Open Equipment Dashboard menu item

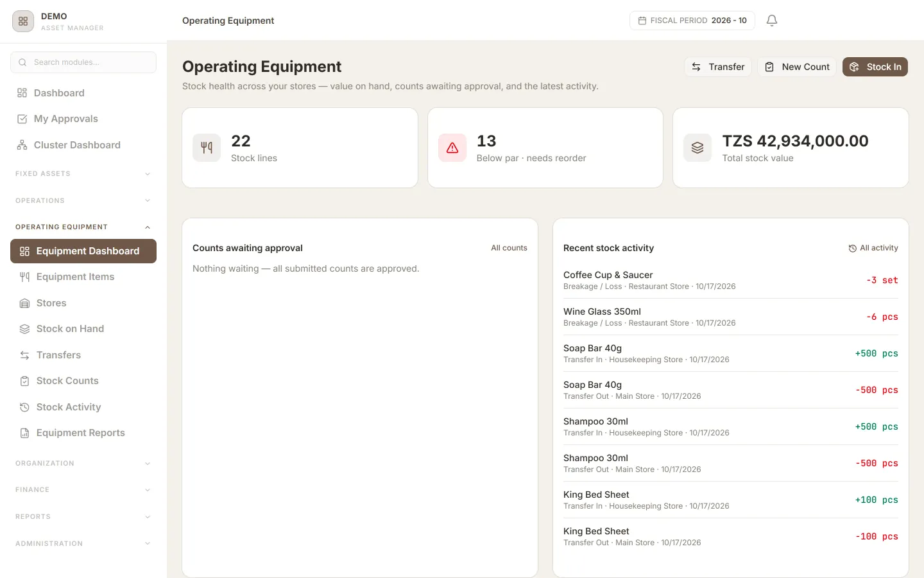[83, 251]
